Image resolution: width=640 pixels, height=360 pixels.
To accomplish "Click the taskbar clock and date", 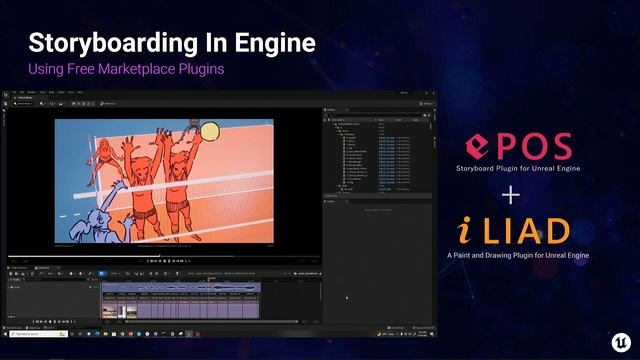I will pyautogui.click(x=422, y=334).
